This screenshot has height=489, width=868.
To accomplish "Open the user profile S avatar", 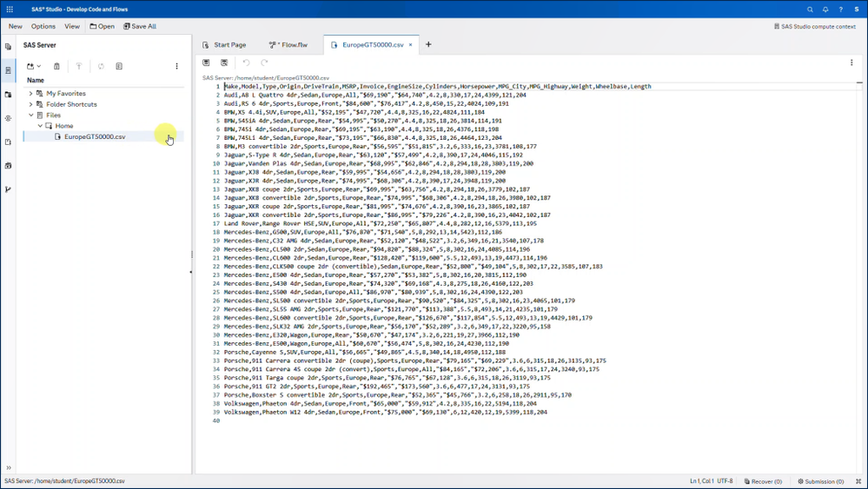I will coord(857,10).
